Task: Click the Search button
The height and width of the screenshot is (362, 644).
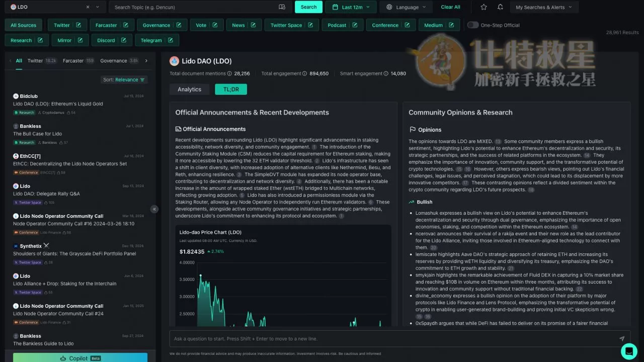Action: point(308,7)
